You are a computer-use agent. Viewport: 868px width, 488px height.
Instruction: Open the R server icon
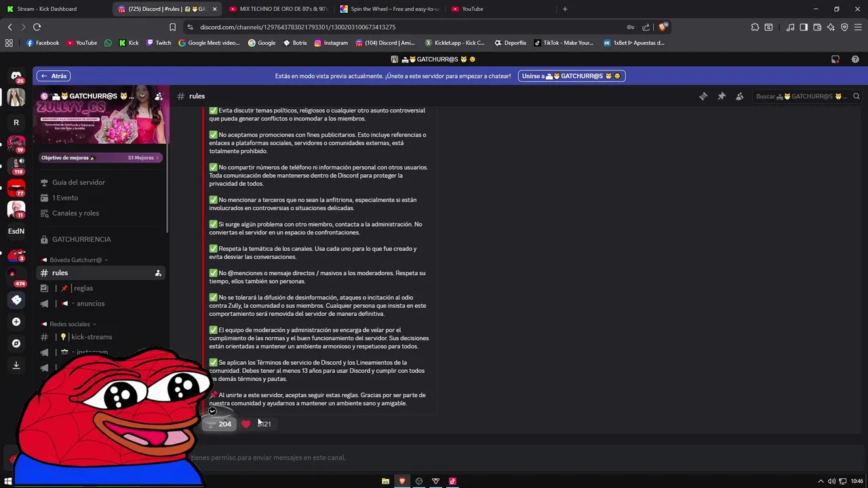16,123
